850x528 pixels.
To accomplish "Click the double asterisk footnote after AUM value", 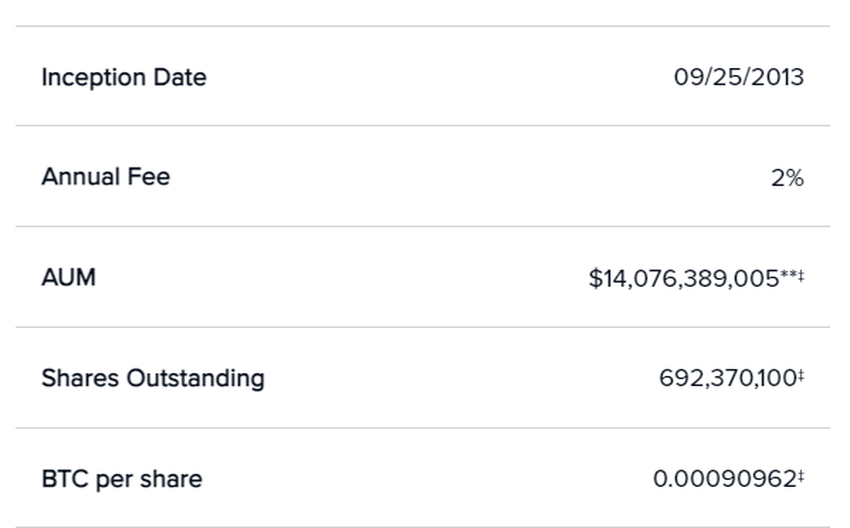I will click(x=789, y=273).
